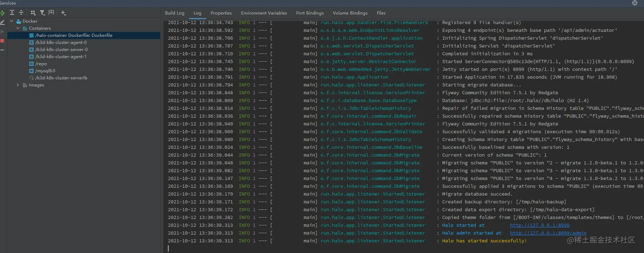Click the 'Halo has started successfully!' log line
The width and height of the screenshot is (644, 253).
[x=484, y=241]
